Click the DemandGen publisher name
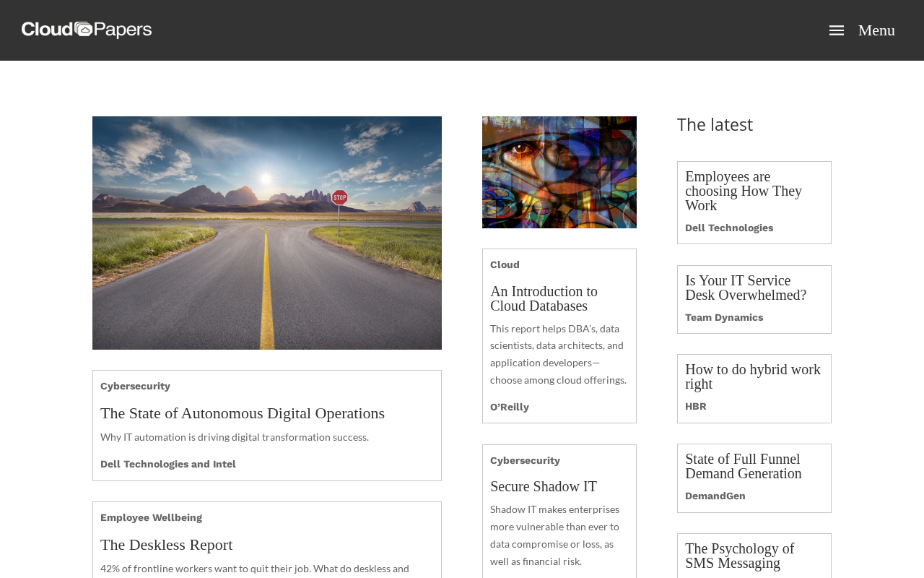The height and width of the screenshot is (578, 924). 715,496
